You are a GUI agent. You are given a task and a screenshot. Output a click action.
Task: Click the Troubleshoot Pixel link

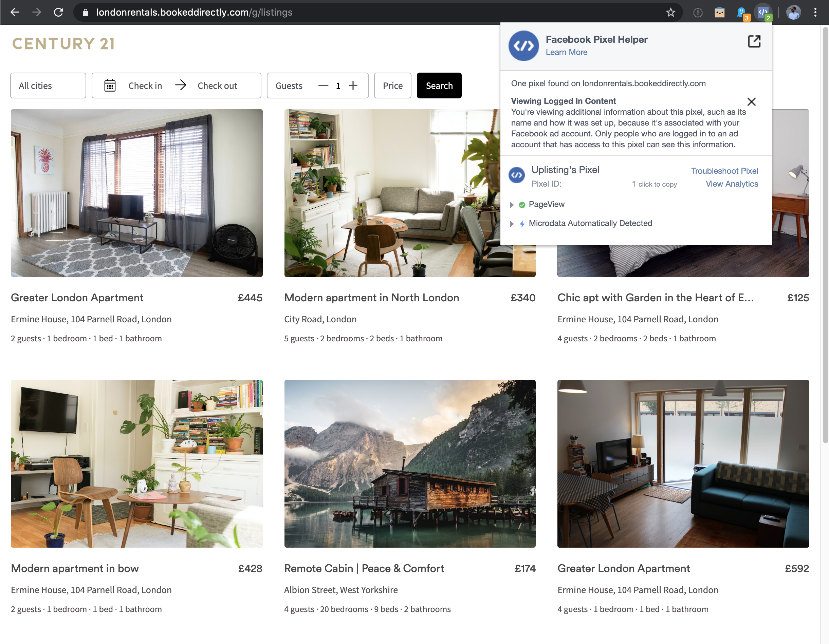click(724, 171)
